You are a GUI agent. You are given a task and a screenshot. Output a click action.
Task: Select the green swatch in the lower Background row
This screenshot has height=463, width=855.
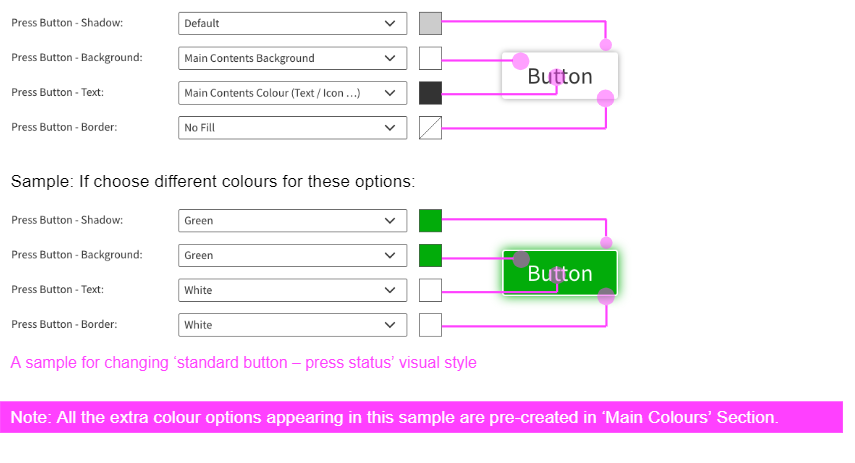(x=430, y=255)
